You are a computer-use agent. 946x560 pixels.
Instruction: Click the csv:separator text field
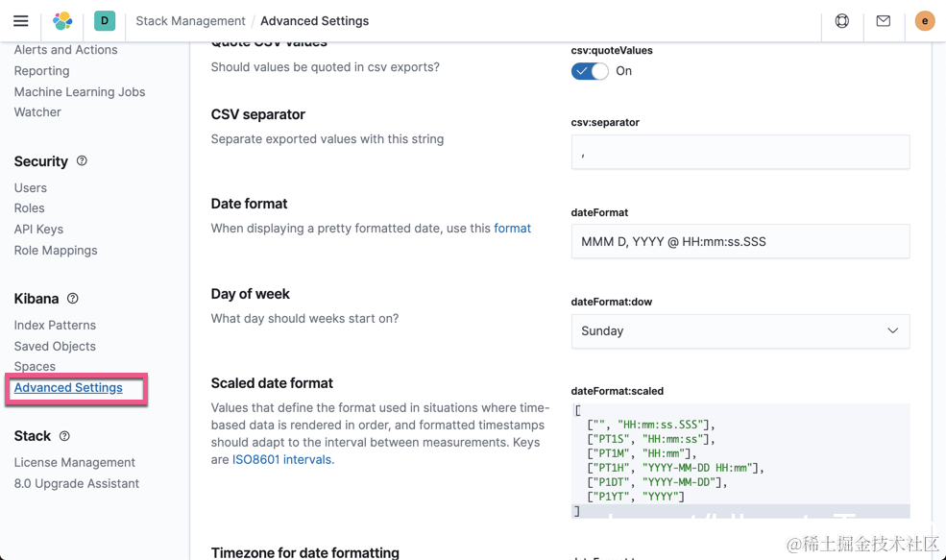tap(740, 153)
